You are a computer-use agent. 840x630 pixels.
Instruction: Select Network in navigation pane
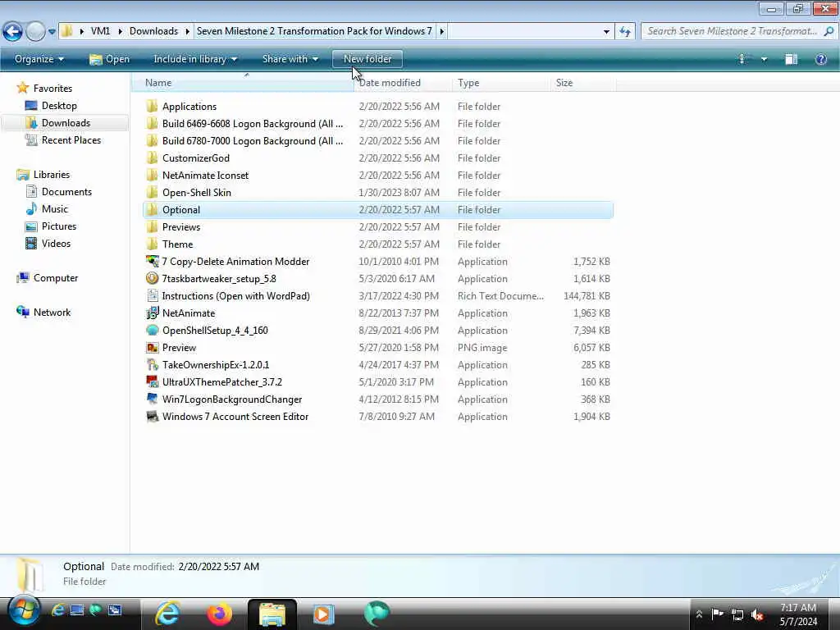[x=52, y=313]
